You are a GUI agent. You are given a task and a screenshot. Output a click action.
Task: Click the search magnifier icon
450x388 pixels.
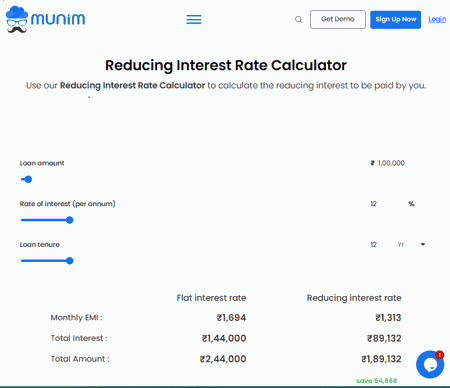point(298,19)
